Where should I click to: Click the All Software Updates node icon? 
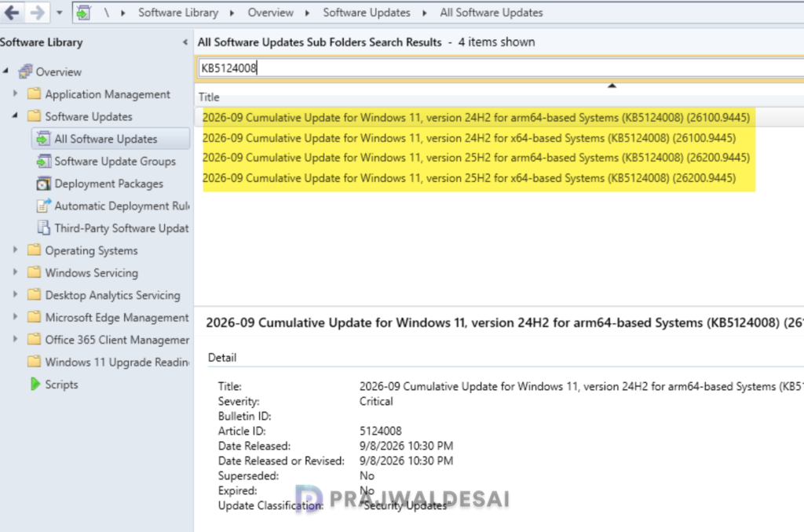tap(44, 138)
